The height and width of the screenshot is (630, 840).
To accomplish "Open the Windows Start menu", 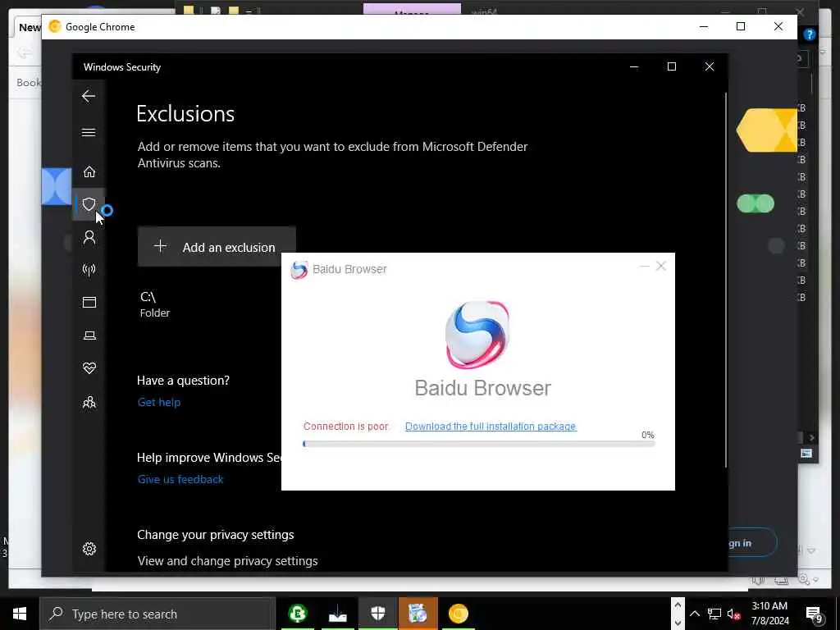I will (x=20, y=614).
